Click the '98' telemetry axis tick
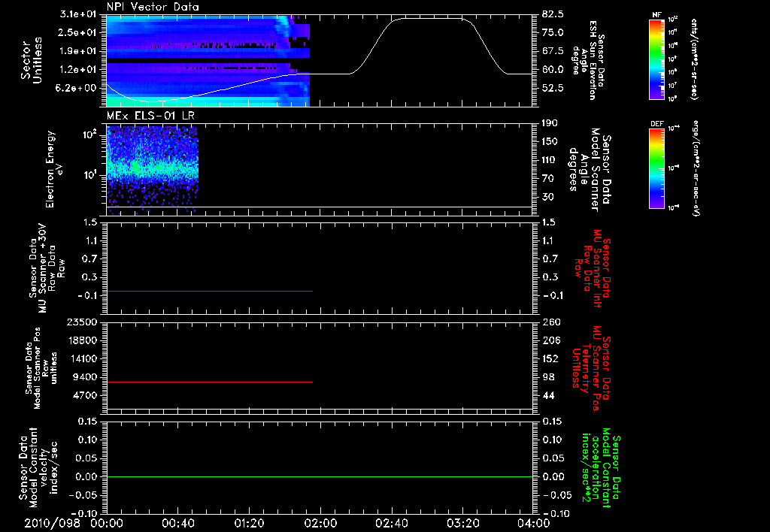This screenshot has width=770, height=532. (548, 377)
